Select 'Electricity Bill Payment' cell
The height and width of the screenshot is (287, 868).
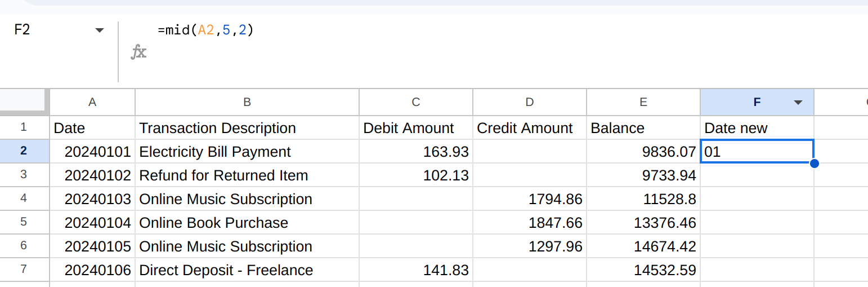(247, 152)
